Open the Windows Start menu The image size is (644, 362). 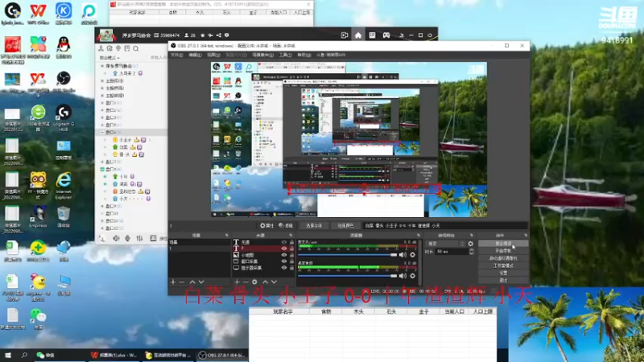tap(8, 355)
